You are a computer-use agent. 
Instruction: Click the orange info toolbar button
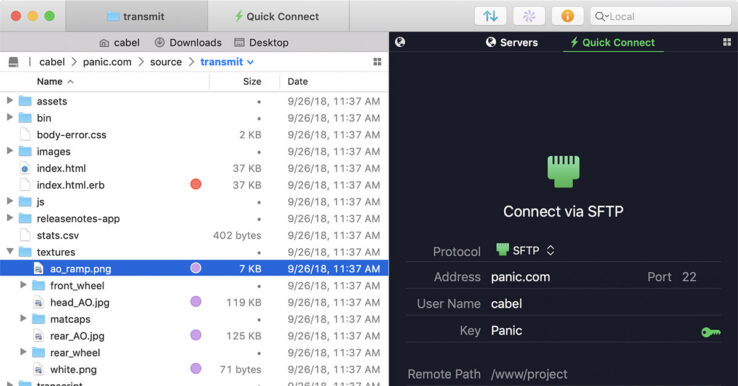tap(568, 16)
